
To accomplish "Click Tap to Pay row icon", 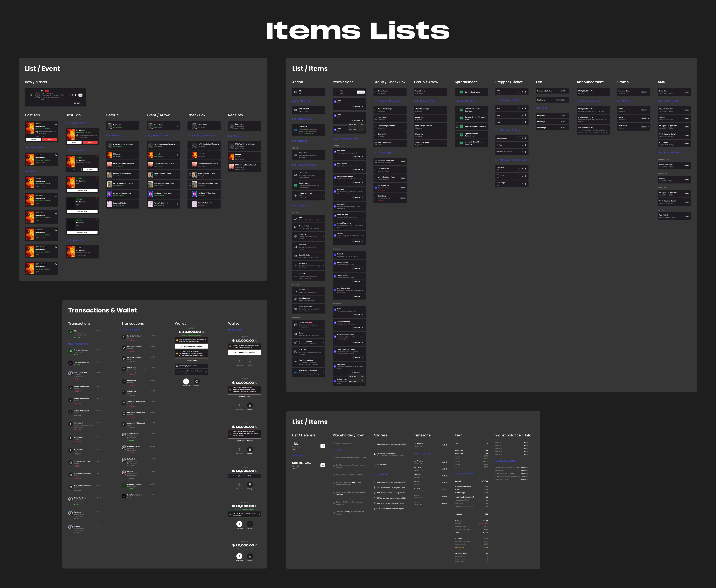I will point(295,266).
